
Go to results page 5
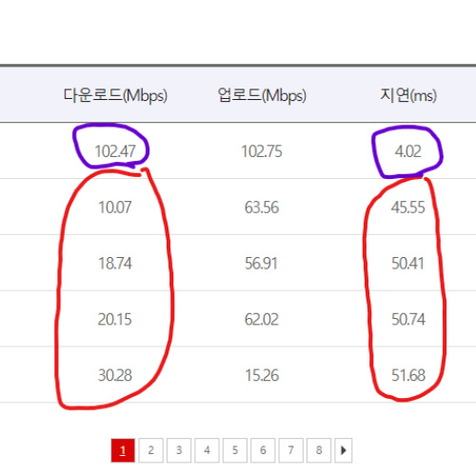pos(235,450)
